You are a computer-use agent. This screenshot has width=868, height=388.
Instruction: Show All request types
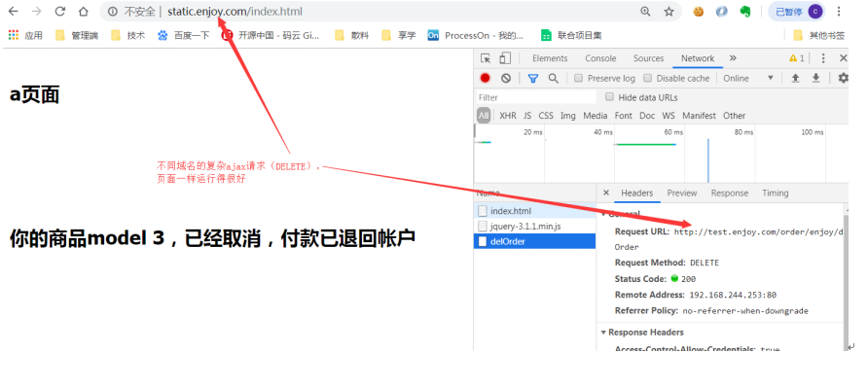484,115
